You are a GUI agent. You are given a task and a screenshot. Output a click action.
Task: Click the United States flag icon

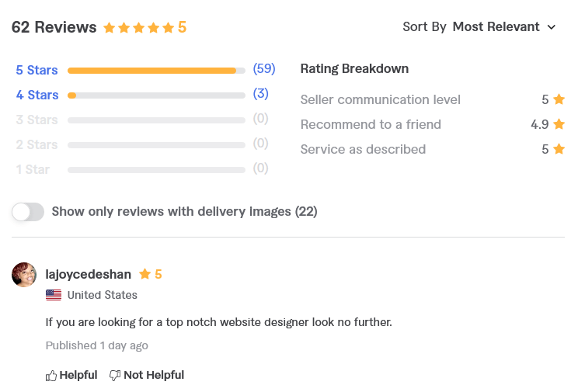54,295
